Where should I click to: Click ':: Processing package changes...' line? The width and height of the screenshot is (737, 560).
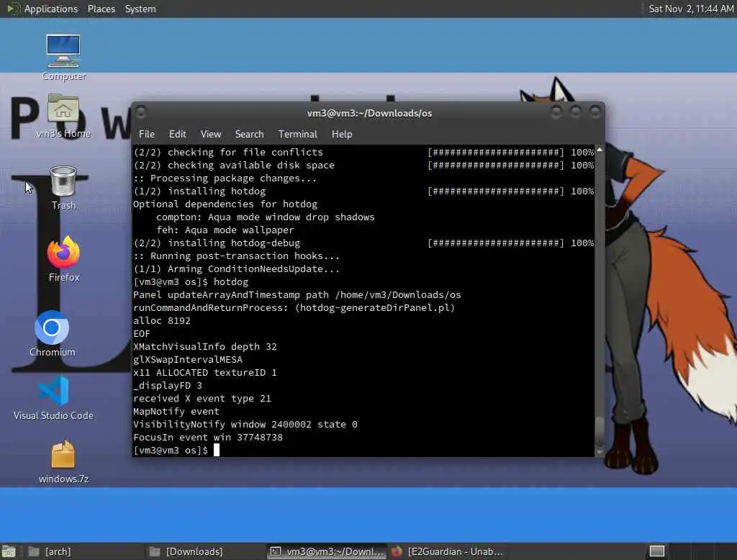pos(225,179)
